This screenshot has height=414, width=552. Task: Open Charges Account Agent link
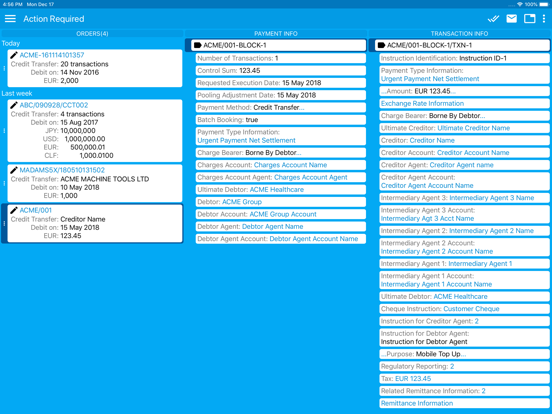click(311, 177)
